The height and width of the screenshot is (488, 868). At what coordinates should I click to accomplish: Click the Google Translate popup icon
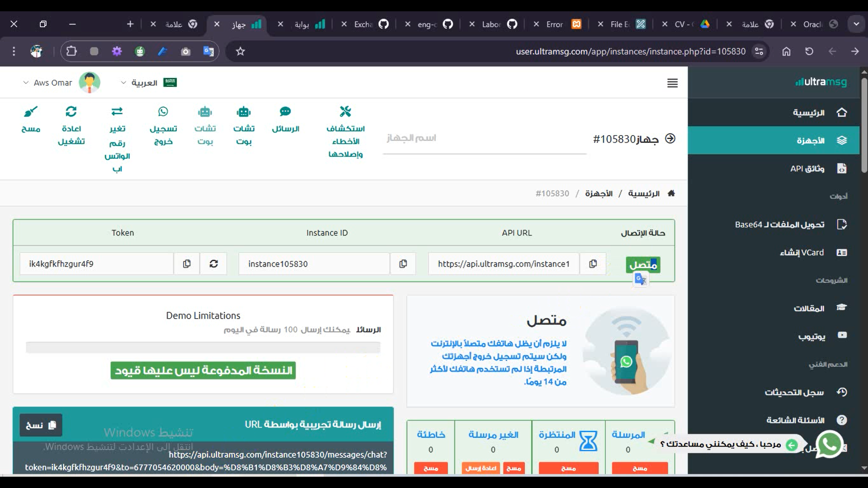click(x=641, y=280)
